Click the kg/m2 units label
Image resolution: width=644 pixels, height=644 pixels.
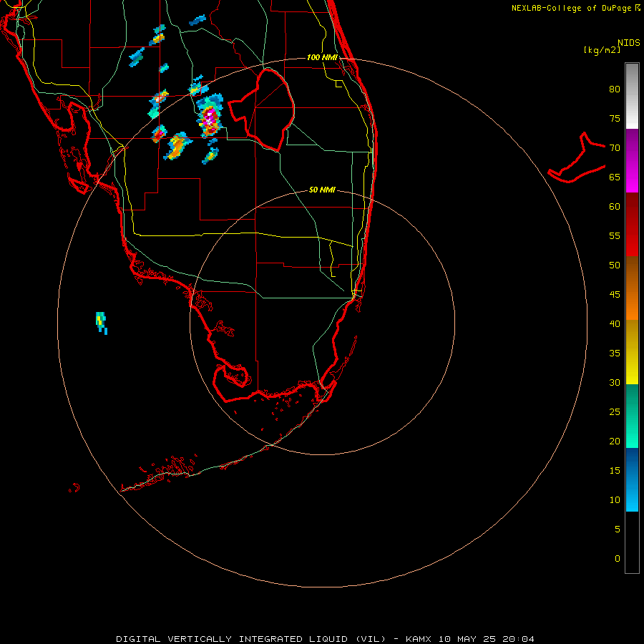602,50
